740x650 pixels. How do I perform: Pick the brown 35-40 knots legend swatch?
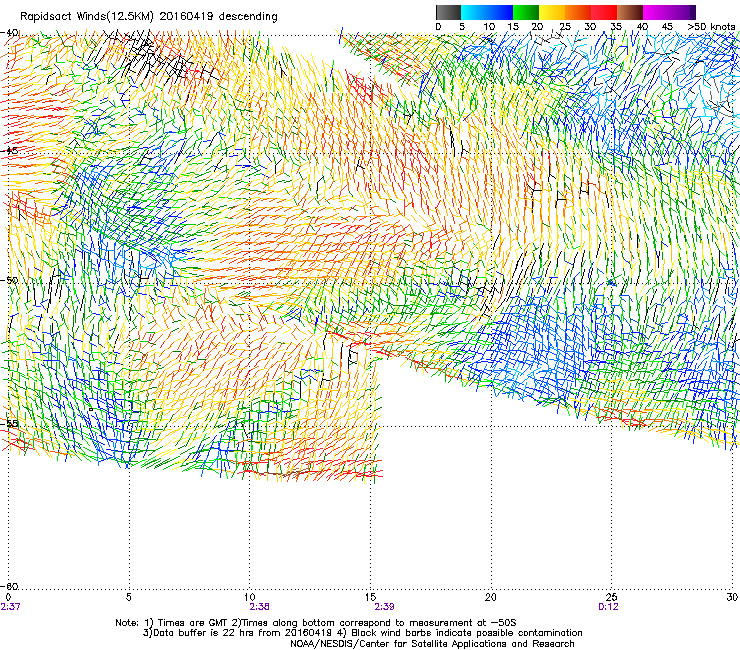(x=630, y=12)
